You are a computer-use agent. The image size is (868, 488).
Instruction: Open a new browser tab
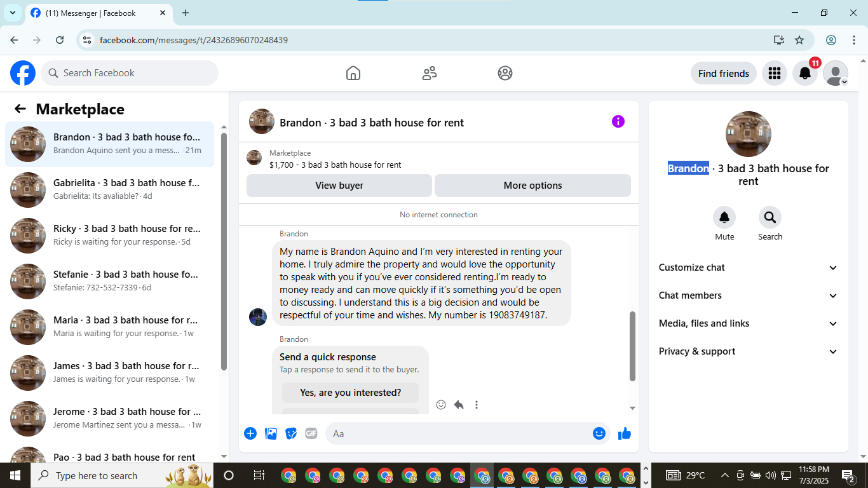pos(186,13)
